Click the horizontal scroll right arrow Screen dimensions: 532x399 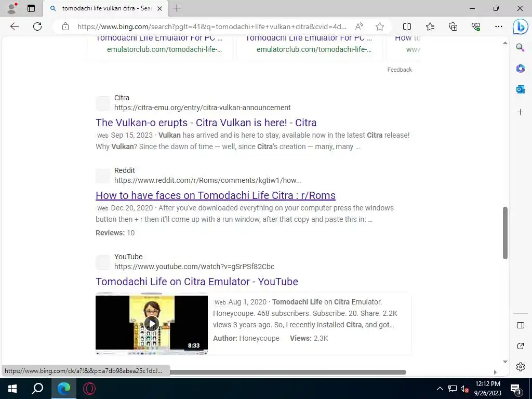(x=495, y=372)
